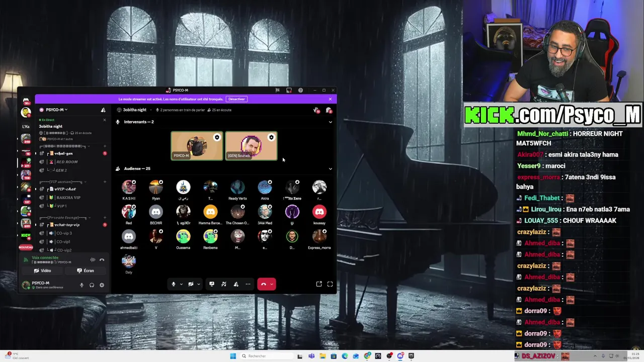Image resolution: width=644 pixels, height=362 pixels.
Task: Collapse the Audience section
Action: tap(331, 168)
